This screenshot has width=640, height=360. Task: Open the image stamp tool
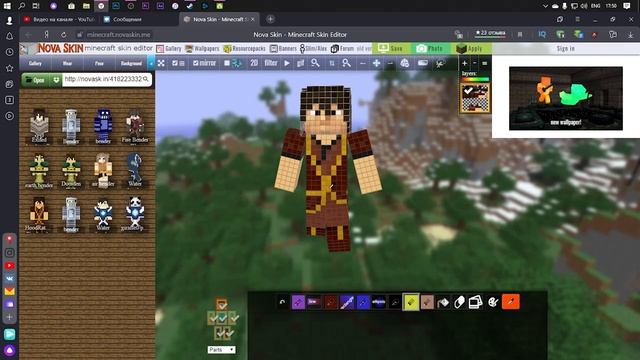(476, 302)
